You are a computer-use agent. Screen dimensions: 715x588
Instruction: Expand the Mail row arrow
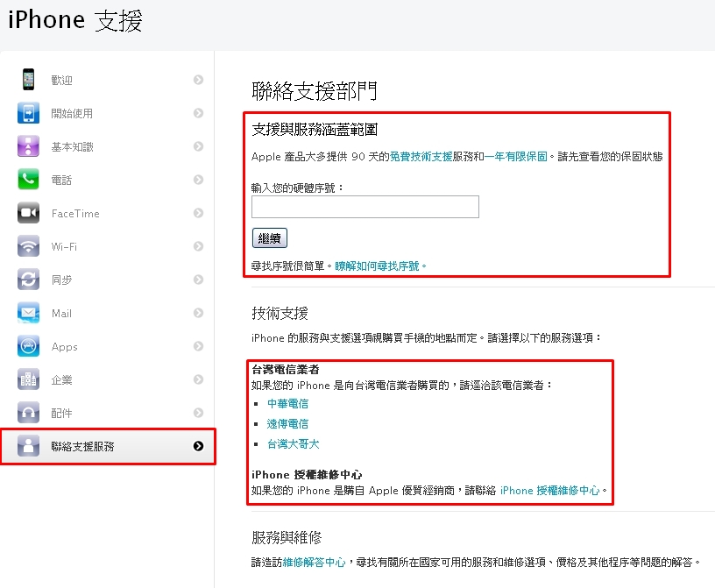tap(198, 313)
